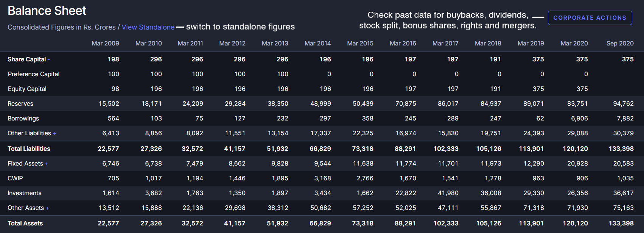Click Investments value 36,617
Viewport: 644px width, 233px height.
[623, 193]
